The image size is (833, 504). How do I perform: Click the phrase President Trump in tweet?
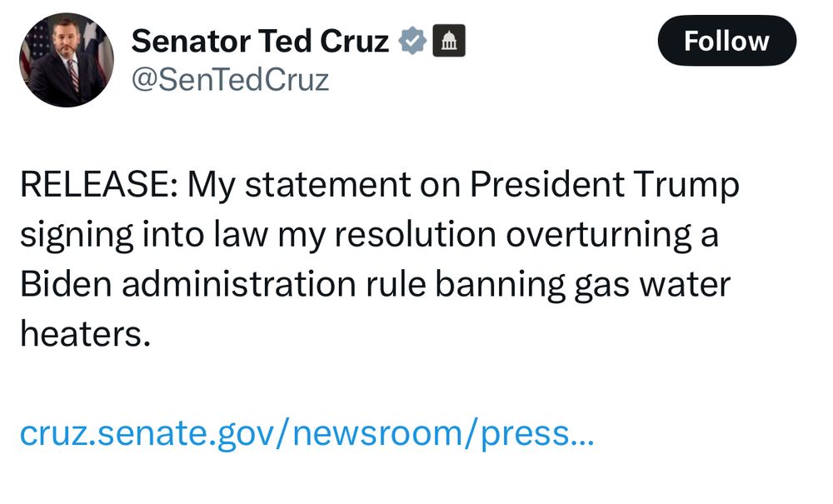604,184
